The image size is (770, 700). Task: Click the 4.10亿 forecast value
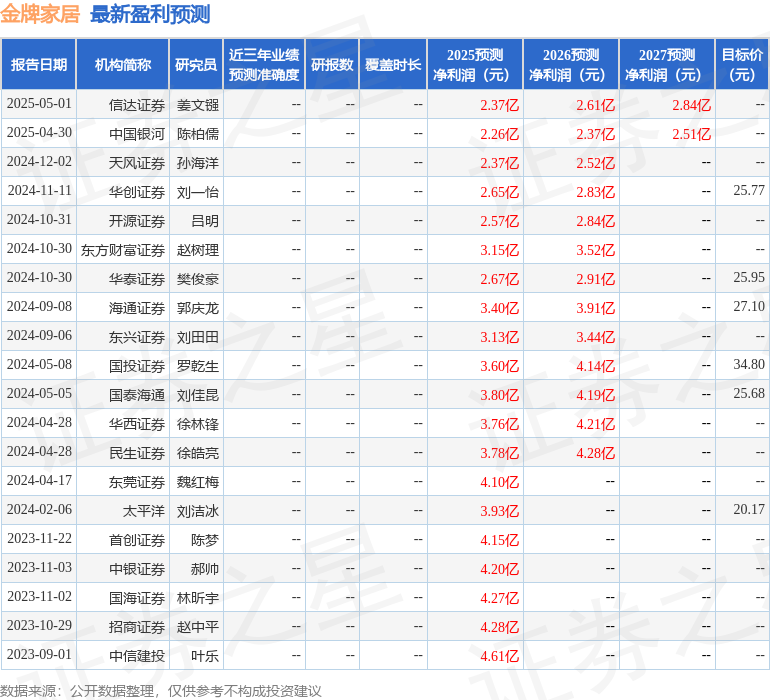499,482
